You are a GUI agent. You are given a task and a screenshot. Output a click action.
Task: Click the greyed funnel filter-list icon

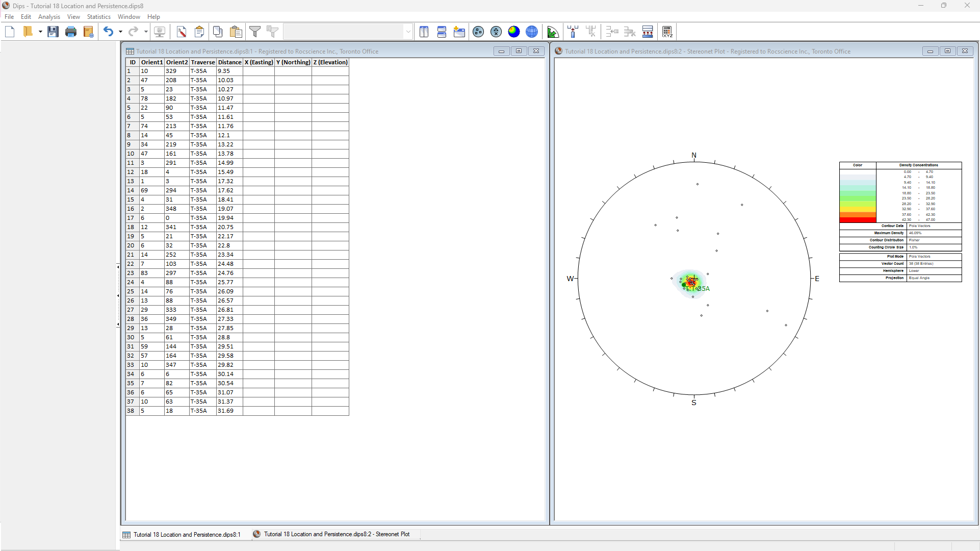273,32
